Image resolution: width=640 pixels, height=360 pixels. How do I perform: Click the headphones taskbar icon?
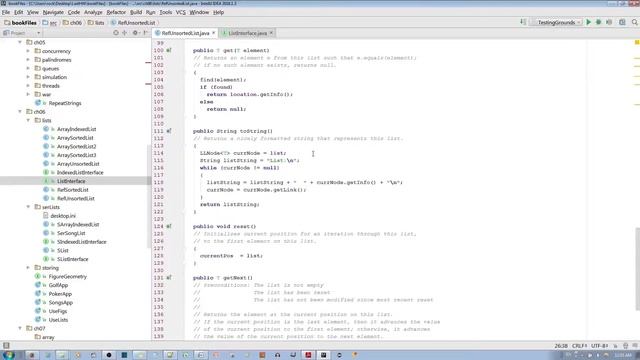click(278, 355)
